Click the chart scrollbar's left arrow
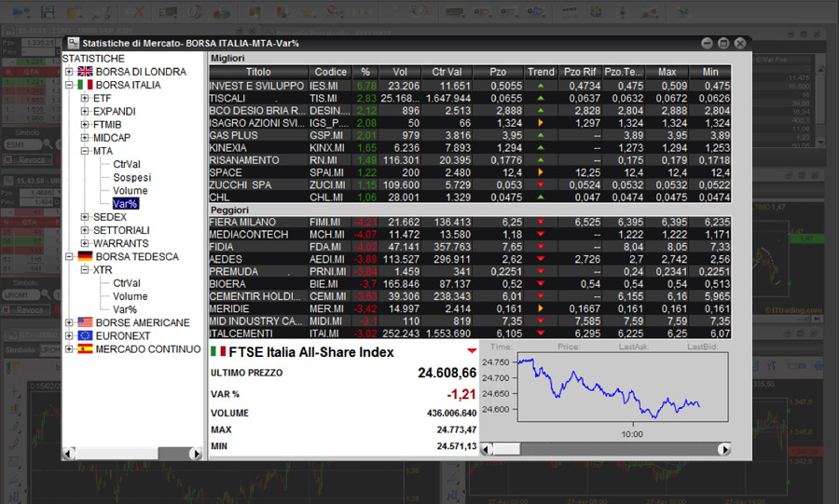The height and width of the screenshot is (504, 839). pos(487,449)
